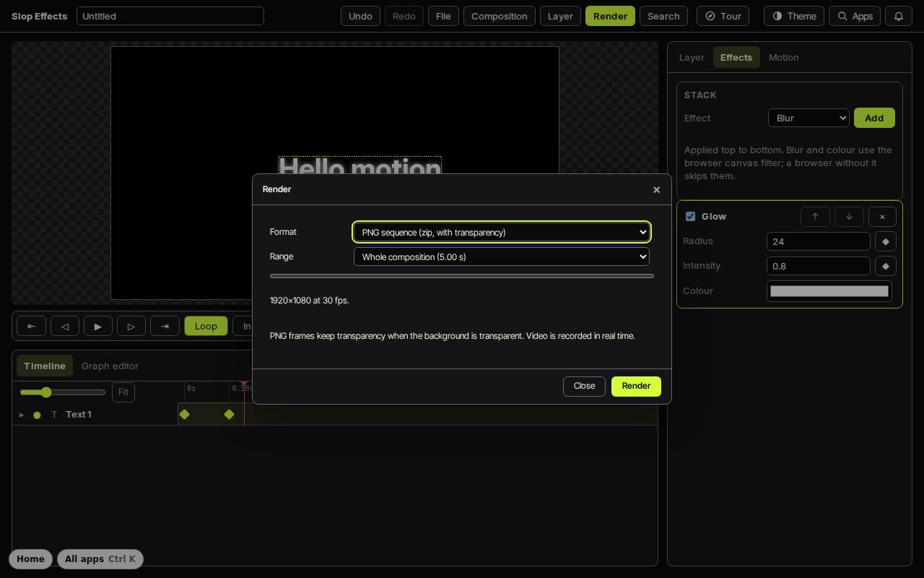
Task: Click the second keyframe on Text 1
Action: click(229, 414)
